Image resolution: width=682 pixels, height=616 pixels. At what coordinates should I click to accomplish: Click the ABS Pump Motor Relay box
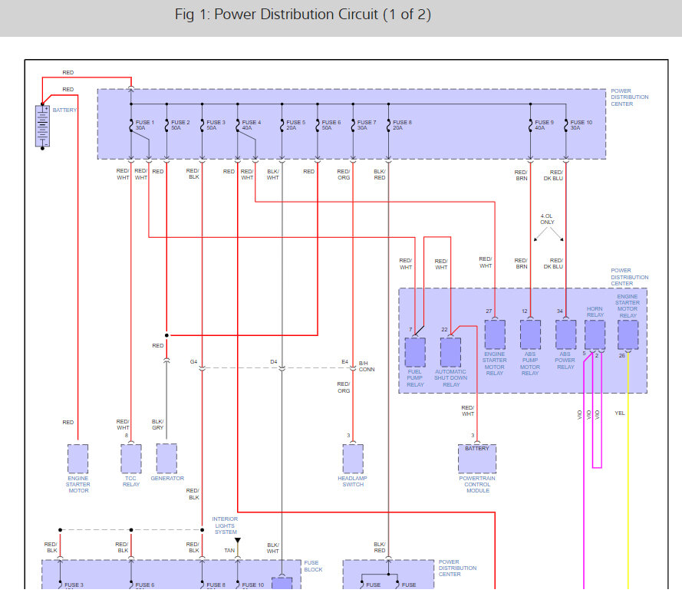pyautogui.click(x=531, y=334)
